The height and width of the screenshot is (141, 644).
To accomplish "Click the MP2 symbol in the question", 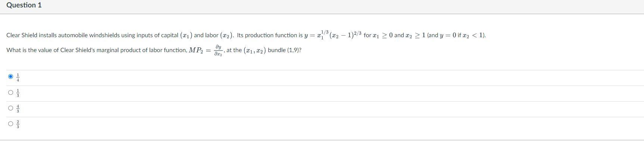I will pyautogui.click(x=196, y=50).
